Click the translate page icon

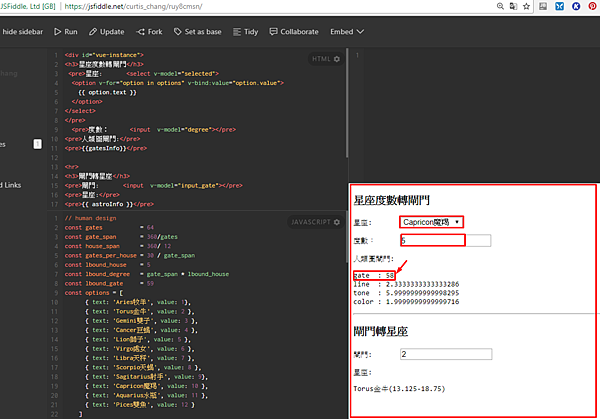pos(513,6)
